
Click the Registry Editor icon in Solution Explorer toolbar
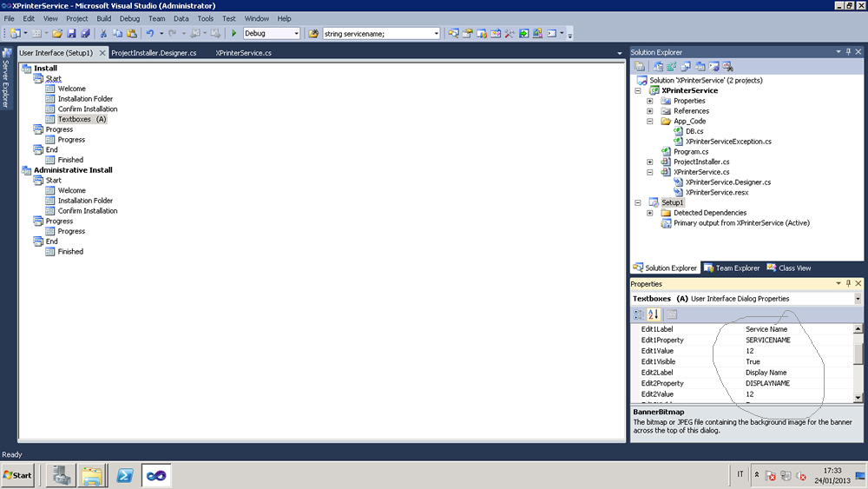(672, 67)
